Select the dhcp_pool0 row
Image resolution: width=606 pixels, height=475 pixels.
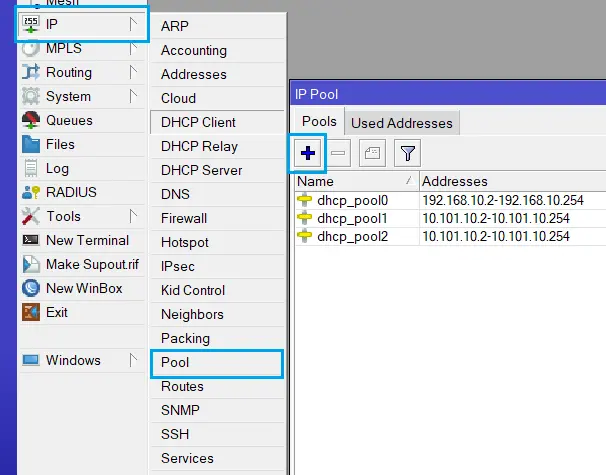[x=350, y=200]
